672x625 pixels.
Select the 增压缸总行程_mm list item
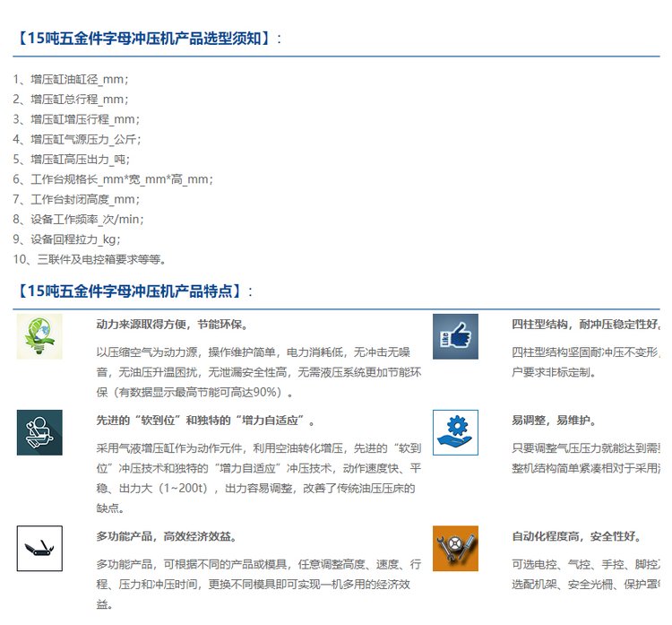click(x=72, y=100)
